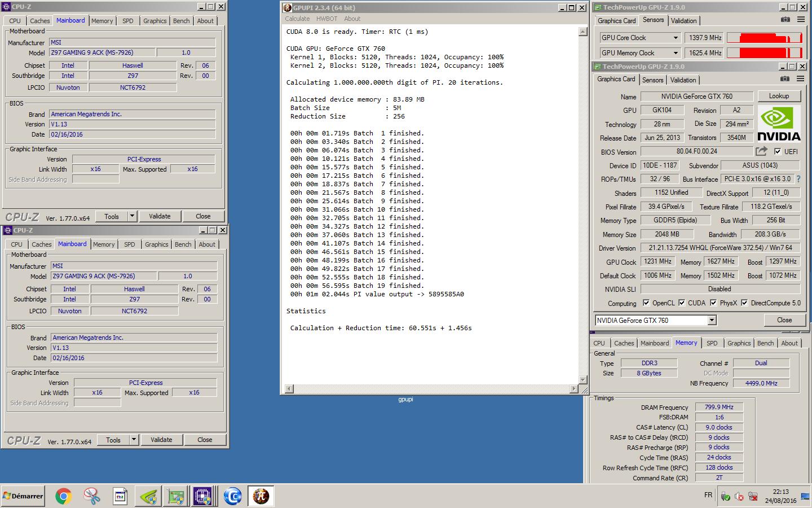Click the 'PI value output -> 5895585A0' line in GPUPI
This screenshot has height=508, width=812.
377,294
